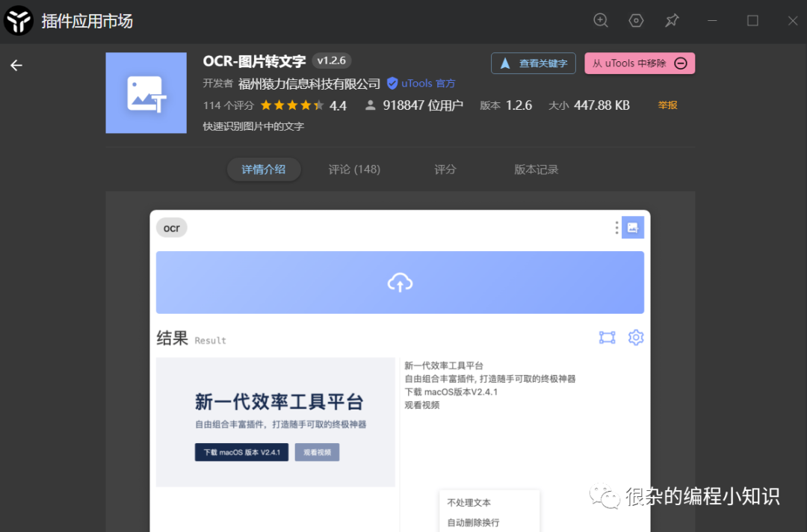Click the v1.2.6 version badge
Viewport: 807px width, 532px height.
332,61
